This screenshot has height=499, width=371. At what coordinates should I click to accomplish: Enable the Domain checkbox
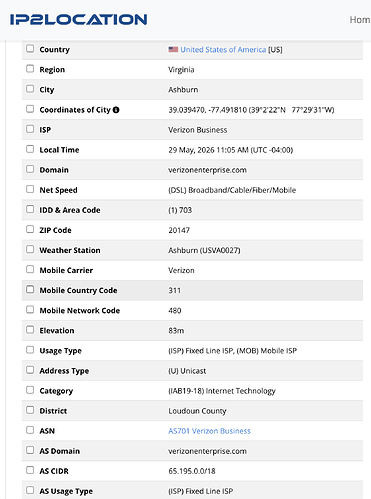coord(30,169)
